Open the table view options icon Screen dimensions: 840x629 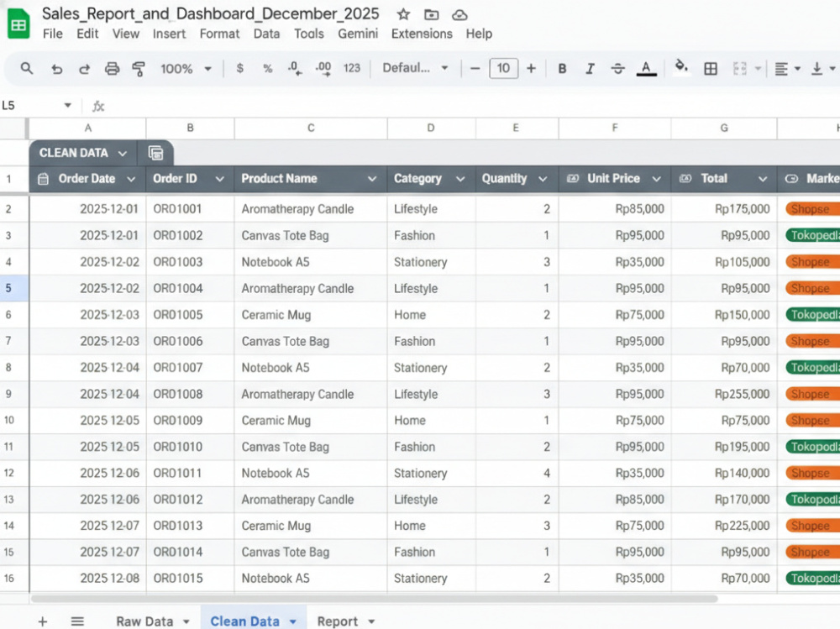tap(155, 153)
